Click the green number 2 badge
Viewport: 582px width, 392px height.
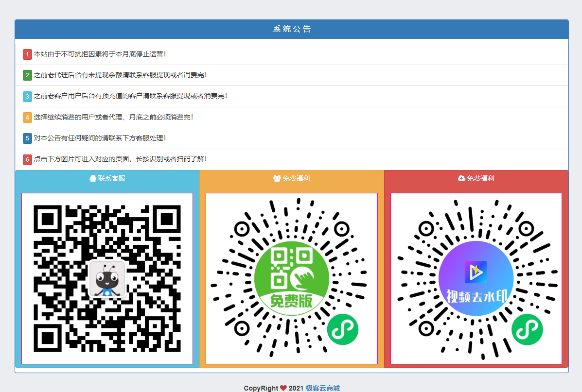coord(27,75)
